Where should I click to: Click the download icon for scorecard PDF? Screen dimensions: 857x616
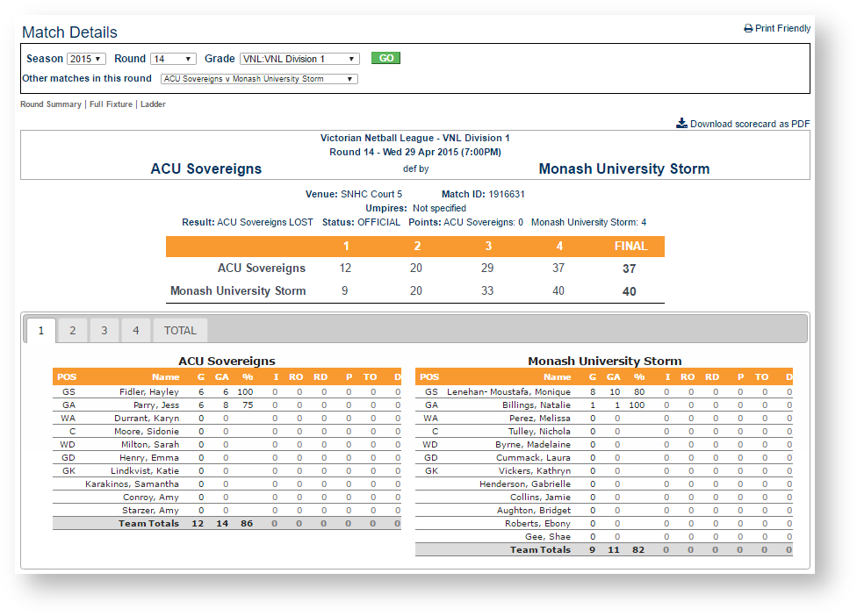681,124
